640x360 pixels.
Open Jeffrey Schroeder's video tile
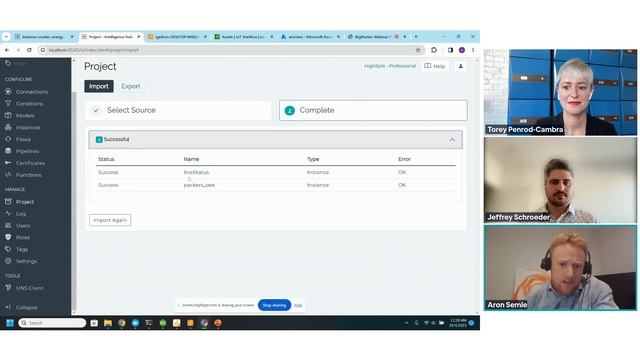tap(560, 180)
